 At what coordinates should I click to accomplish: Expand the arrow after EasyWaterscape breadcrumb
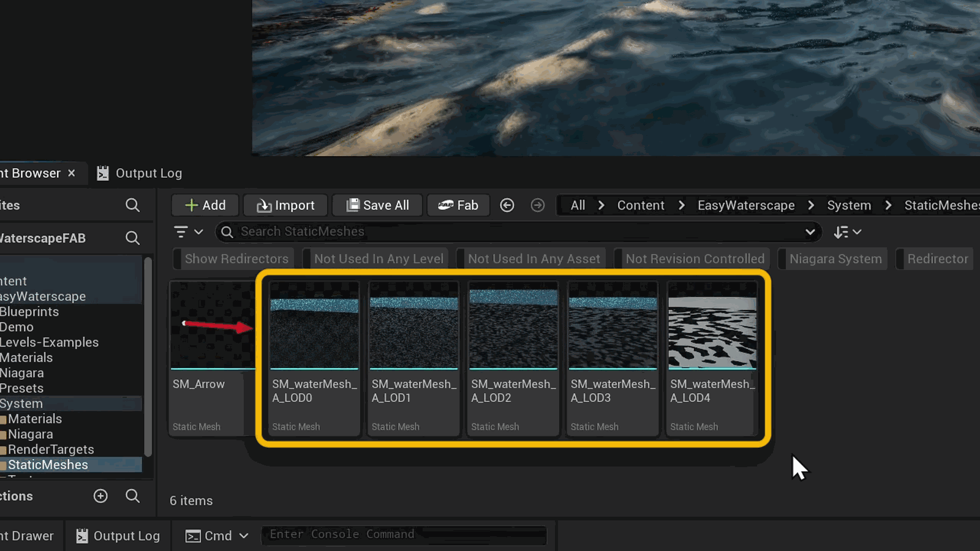(811, 205)
